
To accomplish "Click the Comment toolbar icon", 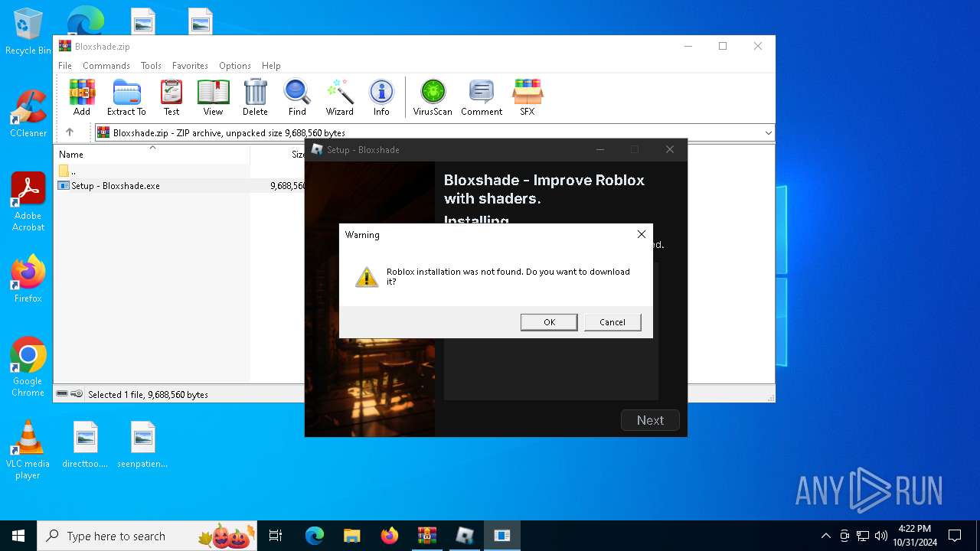I will (482, 97).
